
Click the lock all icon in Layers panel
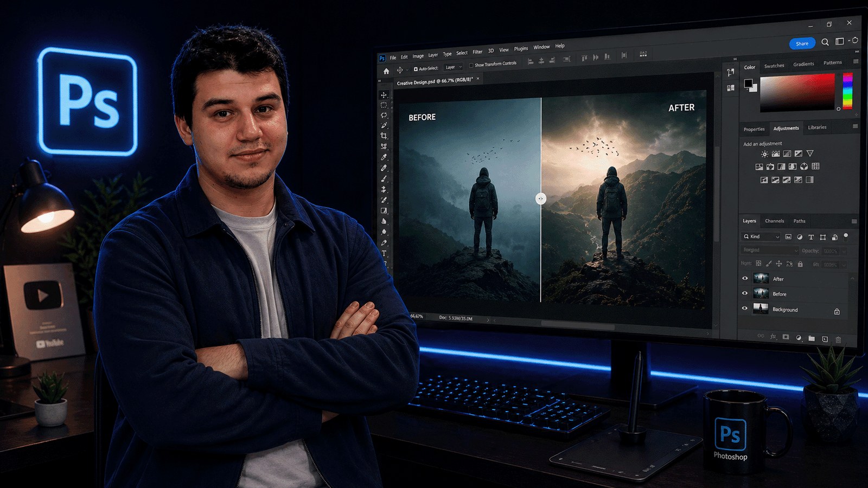coord(800,264)
